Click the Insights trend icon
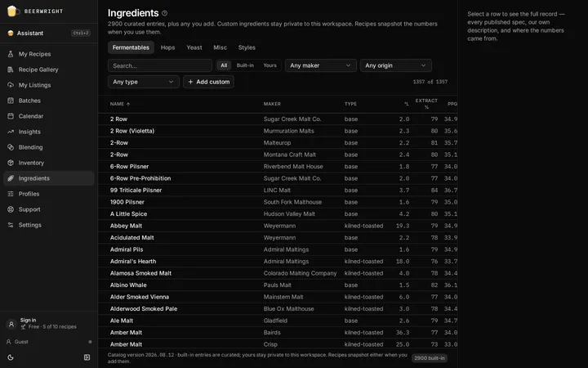Screen dimensions: 588x368 tap(11, 132)
